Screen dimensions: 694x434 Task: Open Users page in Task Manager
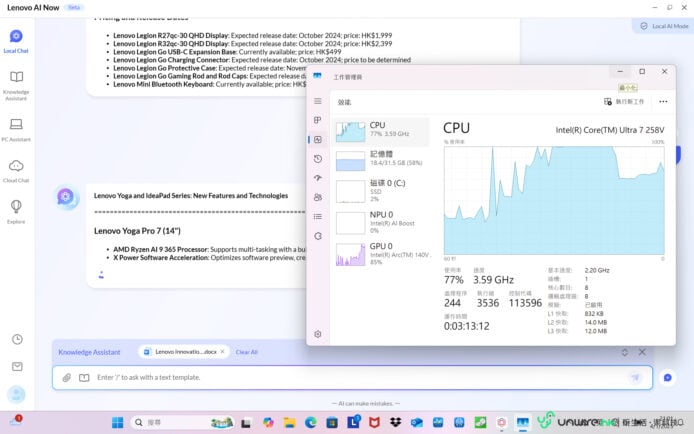318,197
